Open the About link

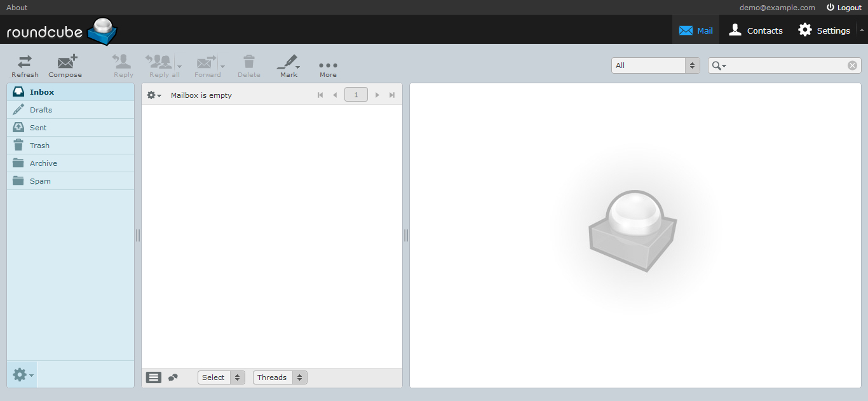point(17,7)
